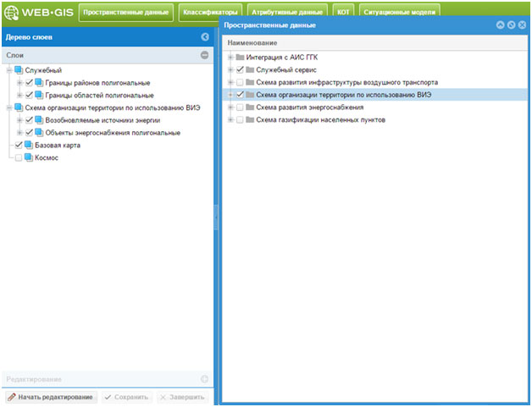Expand the Служебный сервис folder node
The height and width of the screenshot is (407, 532).
(x=230, y=69)
